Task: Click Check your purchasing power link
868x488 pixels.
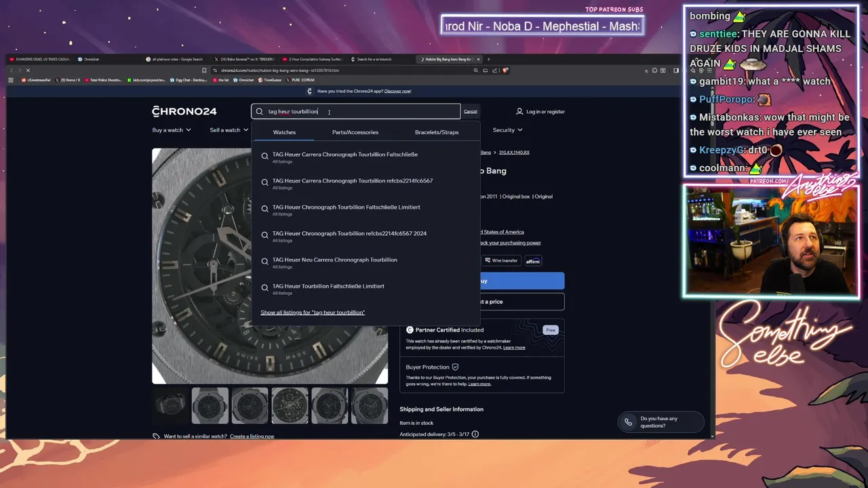Action: pyautogui.click(x=510, y=243)
